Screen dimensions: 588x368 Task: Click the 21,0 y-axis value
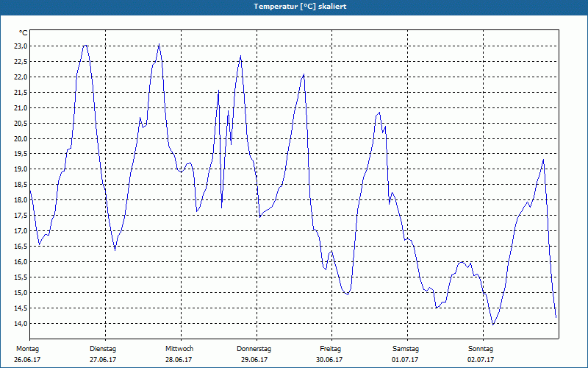(x=21, y=107)
